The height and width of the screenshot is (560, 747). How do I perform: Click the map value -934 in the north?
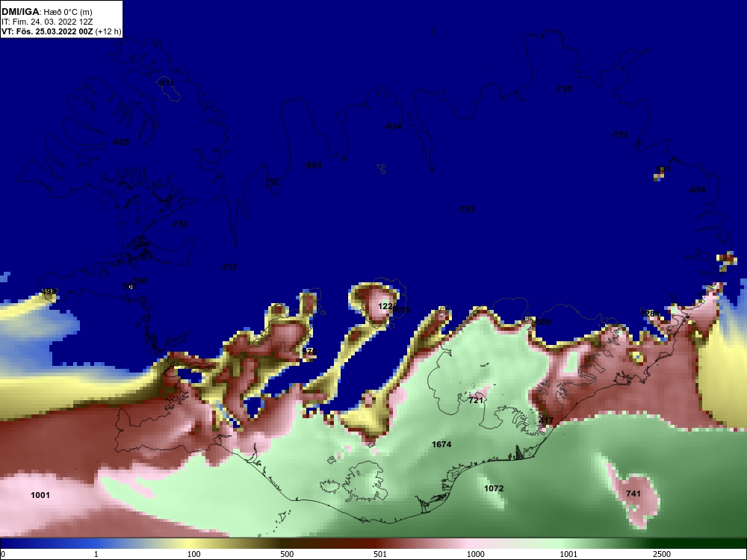coord(393,126)
